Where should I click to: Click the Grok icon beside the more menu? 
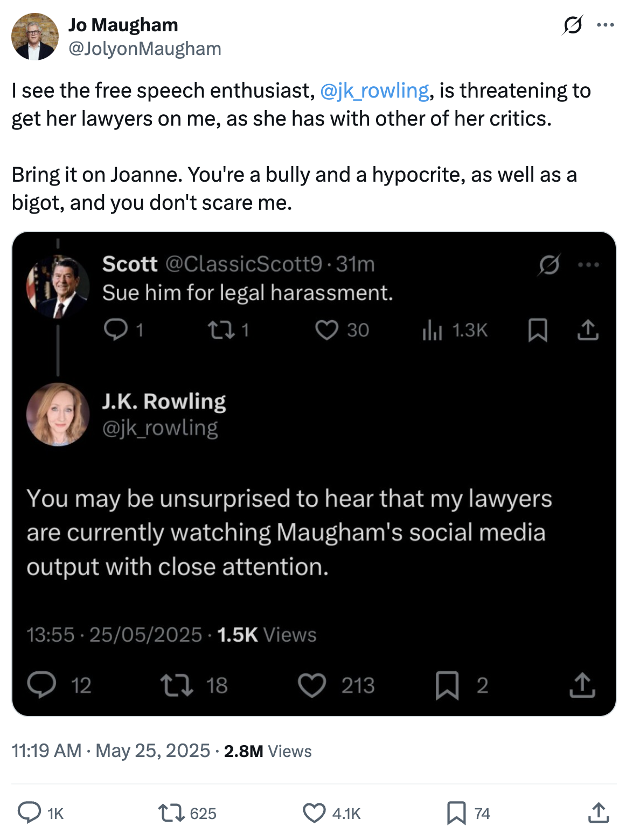[572, 25]
